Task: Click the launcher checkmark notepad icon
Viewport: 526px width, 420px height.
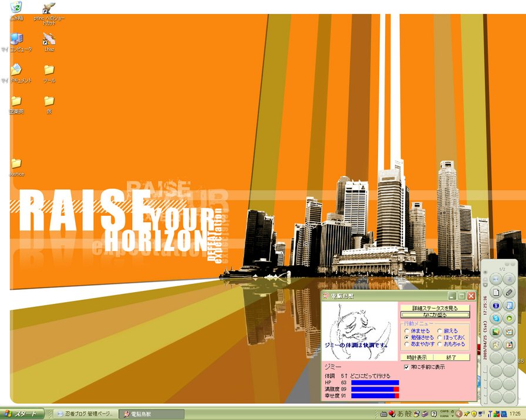Action: [x=509, y=332]
